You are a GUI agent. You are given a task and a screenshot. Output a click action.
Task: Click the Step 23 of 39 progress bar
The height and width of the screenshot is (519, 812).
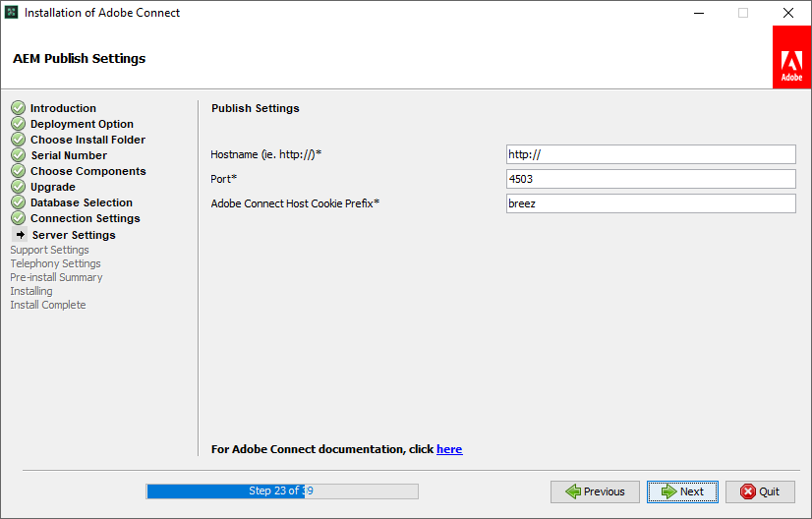(x=282, y=491)
